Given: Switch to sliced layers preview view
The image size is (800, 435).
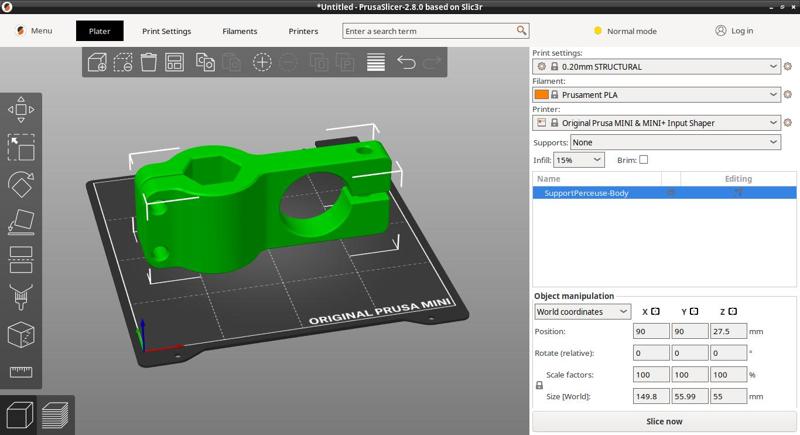Looking at the screenshot, I should [x=55, y=415].
